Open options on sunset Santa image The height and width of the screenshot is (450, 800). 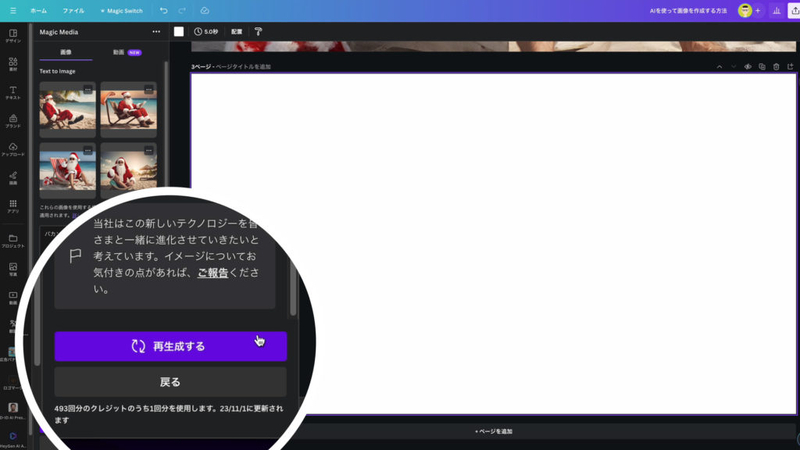(x=148, y=151)
